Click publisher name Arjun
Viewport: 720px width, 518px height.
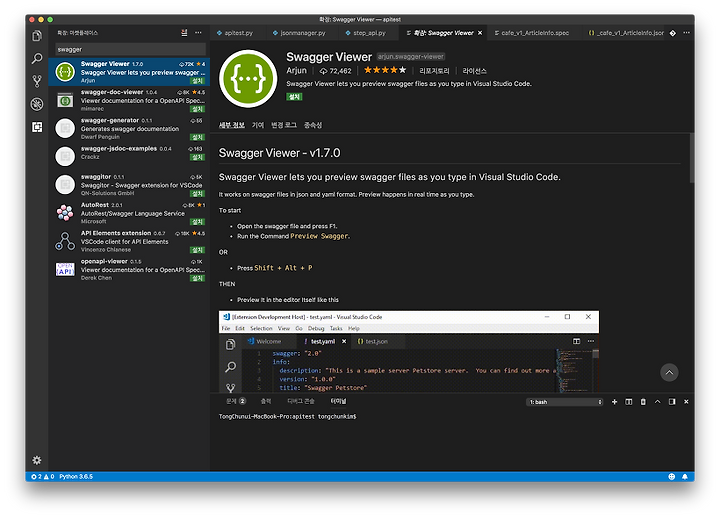pos(296,70)
